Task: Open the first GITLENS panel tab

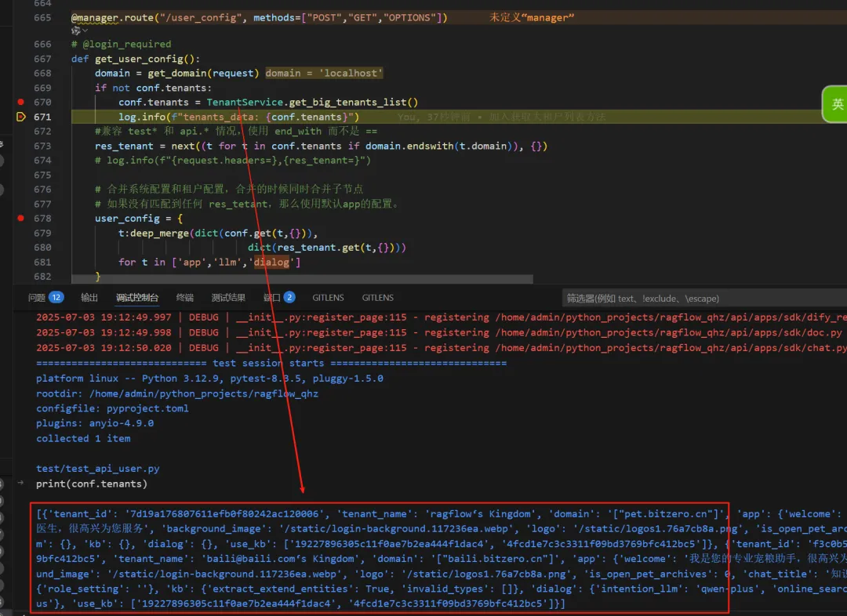Action: point(328,298)
